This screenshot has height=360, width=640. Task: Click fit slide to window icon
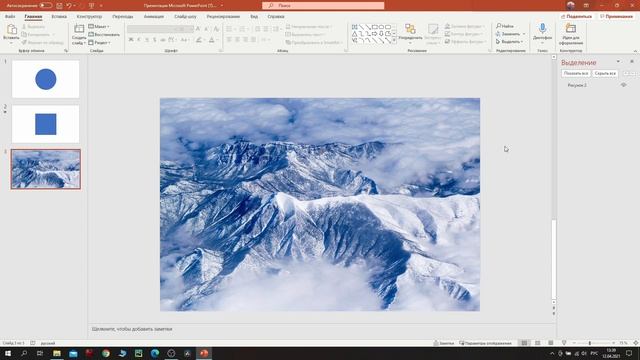[x=636, y=343]
